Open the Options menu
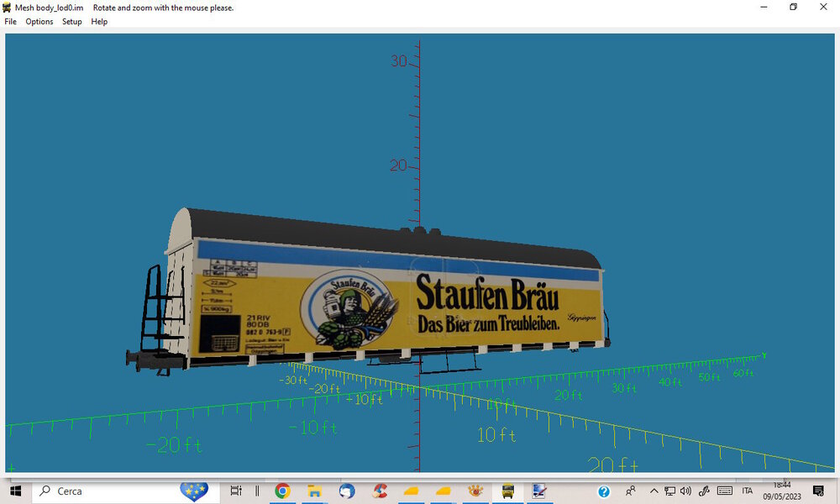840x504 pixels. pyautogui.click(x=39, y=22)
